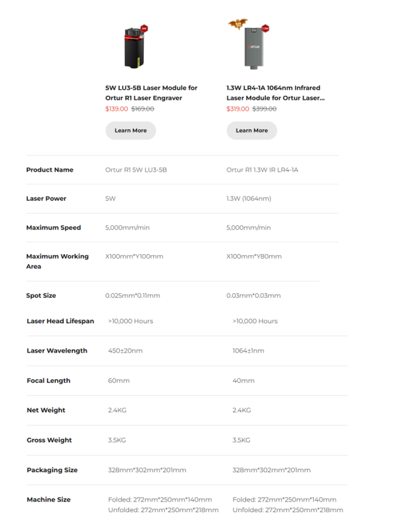Screen dimensions: 411x532
Task: Click the crossed-out $169.00 price
Action: pyautogui.click(x=142, y=109)
